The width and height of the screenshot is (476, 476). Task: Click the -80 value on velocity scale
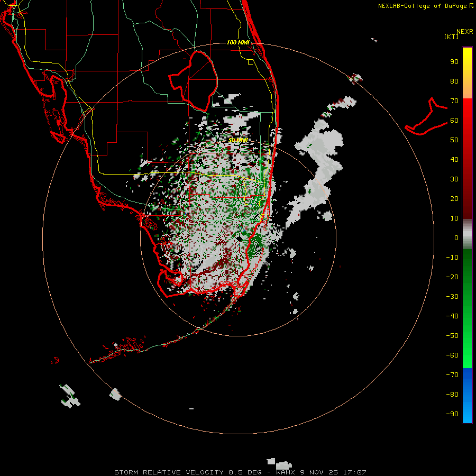tap(452, 395)
